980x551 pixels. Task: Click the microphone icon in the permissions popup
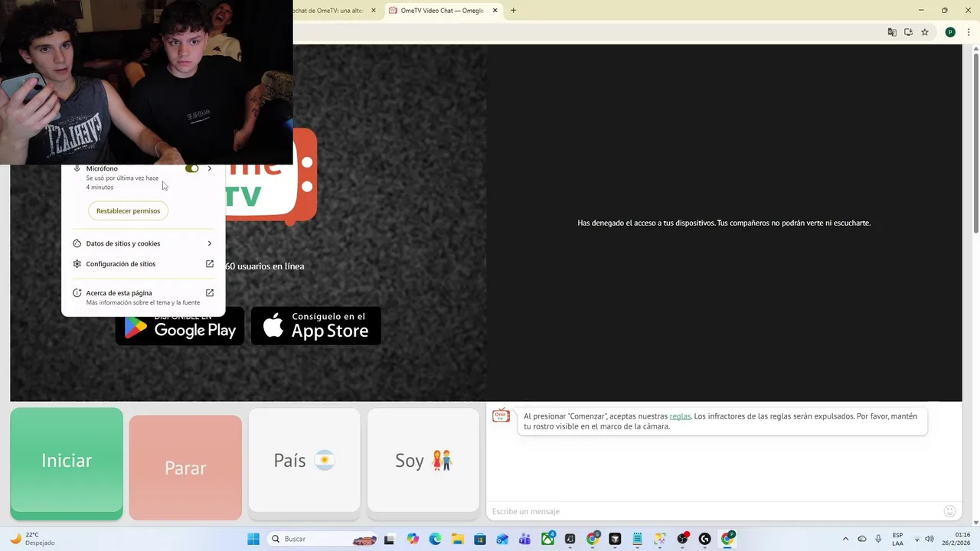[x=77, y=168]
